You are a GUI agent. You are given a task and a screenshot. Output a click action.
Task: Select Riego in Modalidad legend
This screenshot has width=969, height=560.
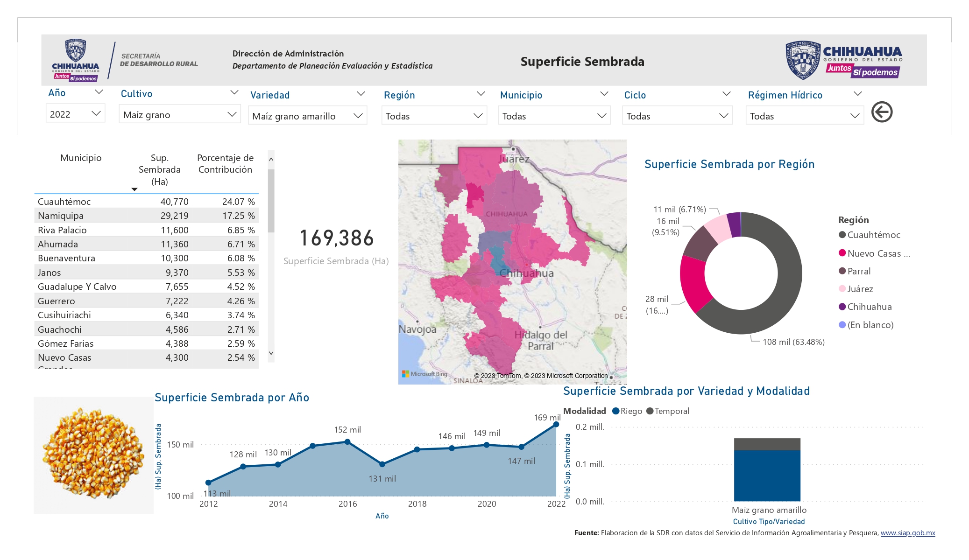pos(627,411)
